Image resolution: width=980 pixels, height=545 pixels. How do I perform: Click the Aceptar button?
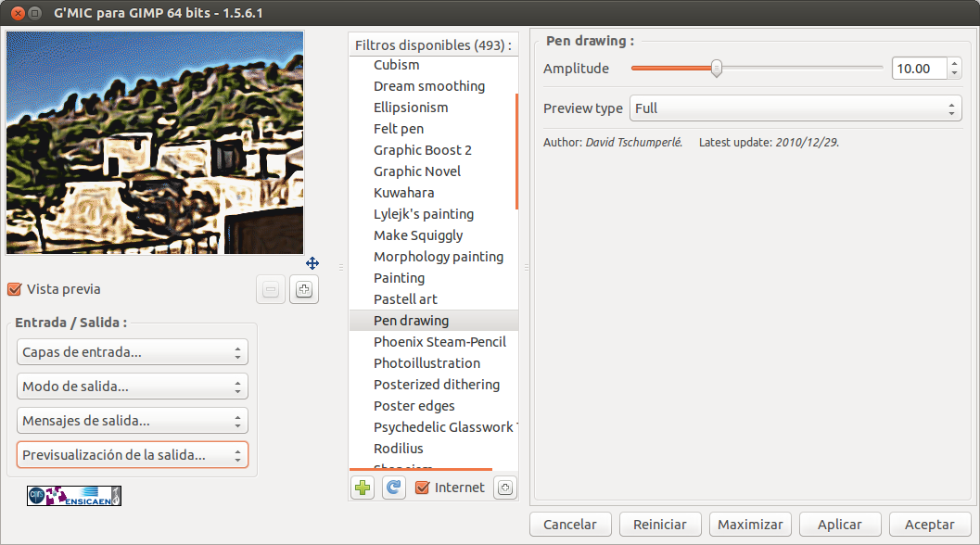930,525
